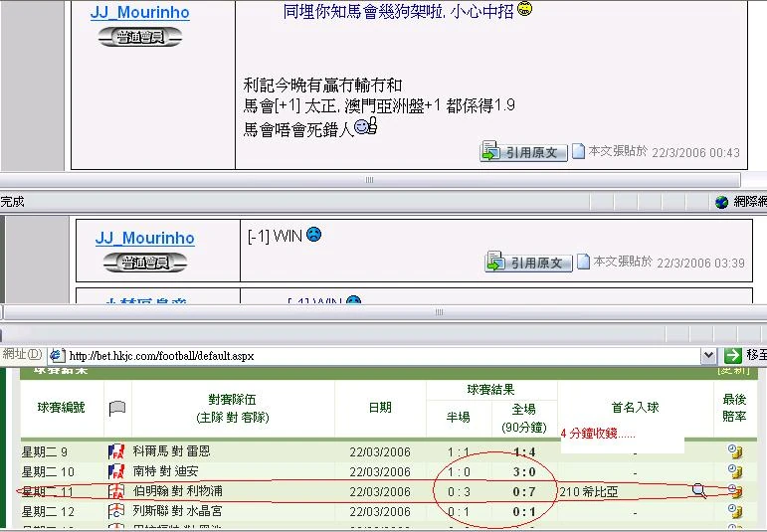The width and height of the screenshot is (767, 532).
Task: Click magnifier icon in 伯明翰 對 利物浦 row
Action: [x=699, y=490]
